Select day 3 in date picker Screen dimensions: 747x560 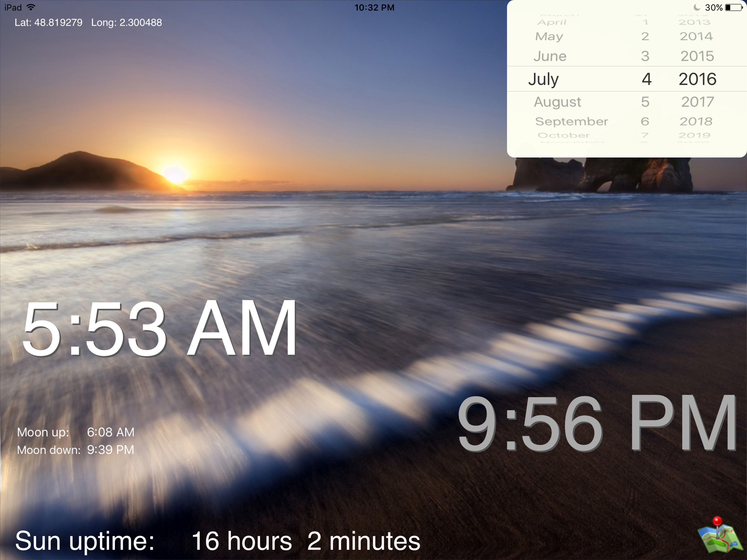pyautogui.click(x=645, y=56)
